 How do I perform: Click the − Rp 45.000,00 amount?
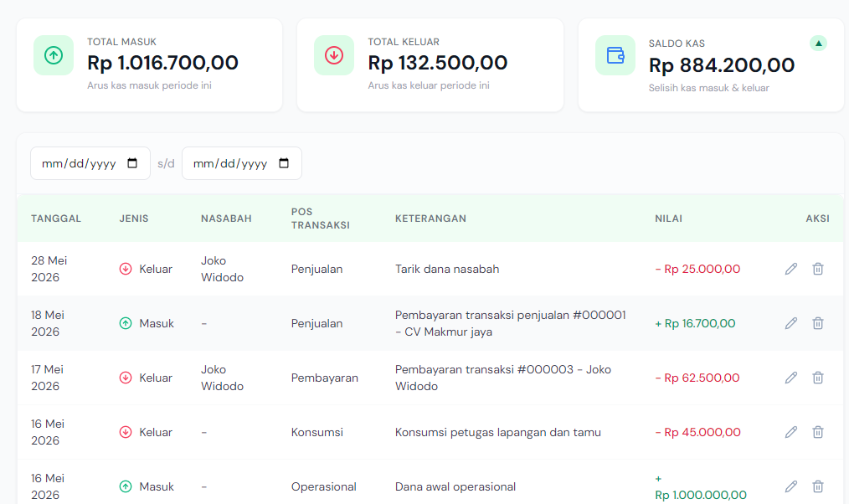(698, 432)
